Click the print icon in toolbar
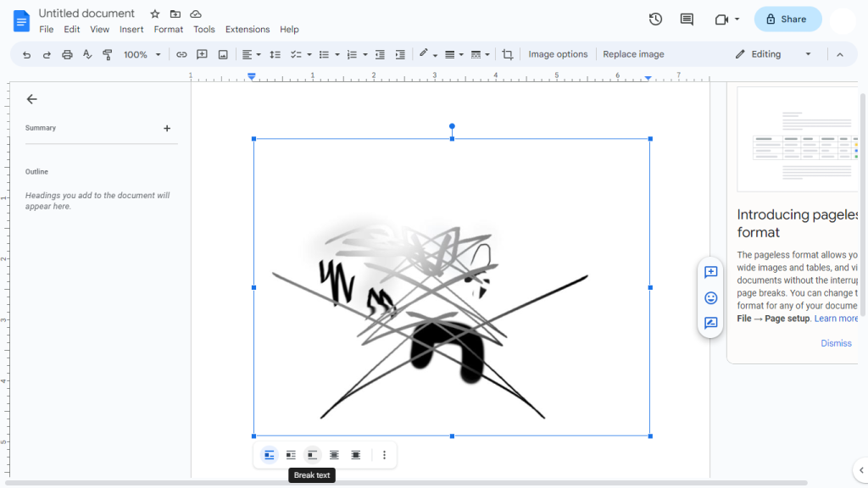This screenshot has height=488, width=868. tap(67, 54)
